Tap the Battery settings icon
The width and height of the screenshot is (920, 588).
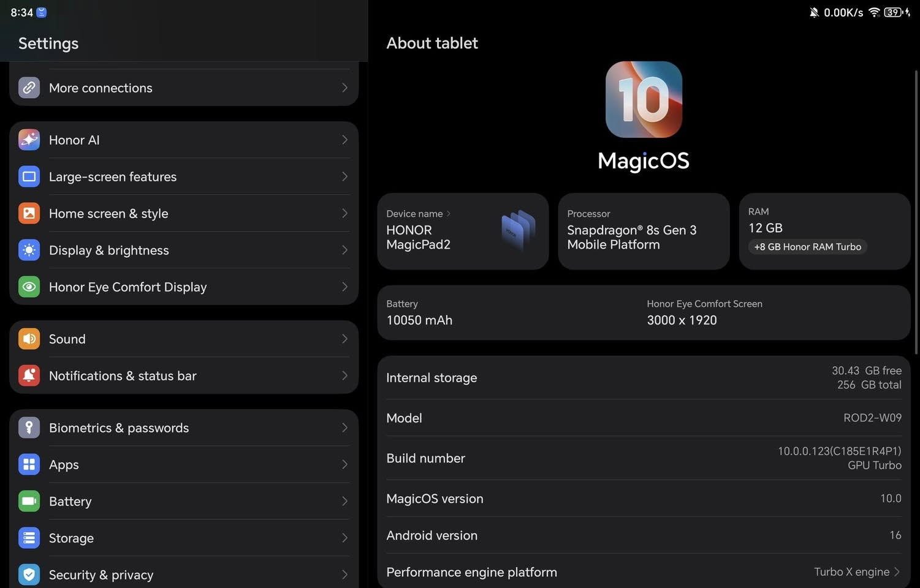coord(29,501)
